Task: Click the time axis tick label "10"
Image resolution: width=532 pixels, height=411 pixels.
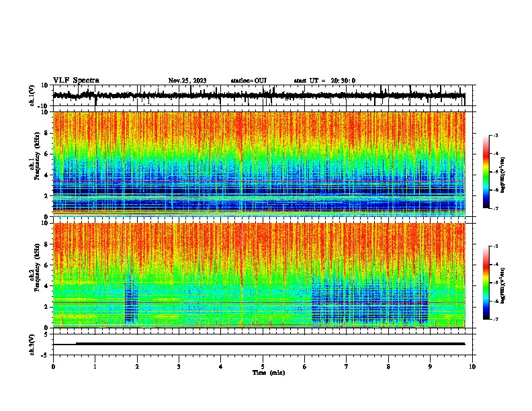Action: [472, 367]
